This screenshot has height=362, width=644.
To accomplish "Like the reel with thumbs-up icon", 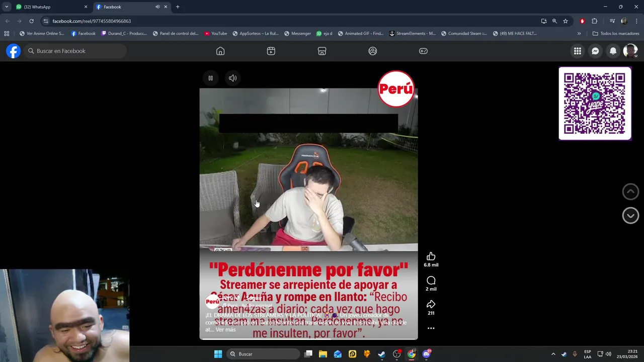I will 431,256.
